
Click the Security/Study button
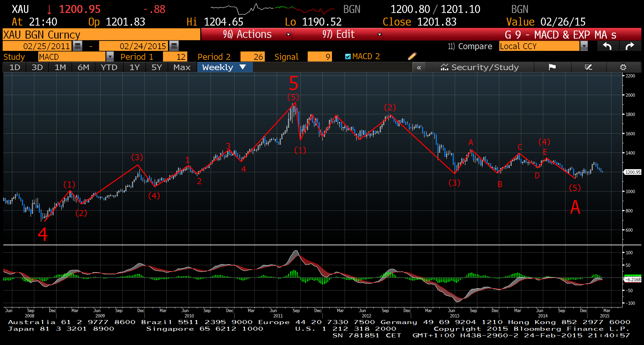point(479,67)
